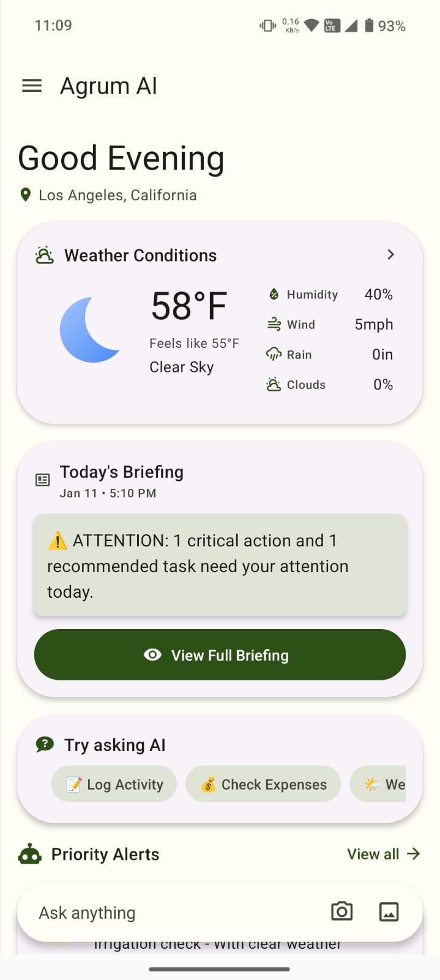Open the camera from the ask bar
The height and width of the screenshot is (980, 440).
point(342,911)
